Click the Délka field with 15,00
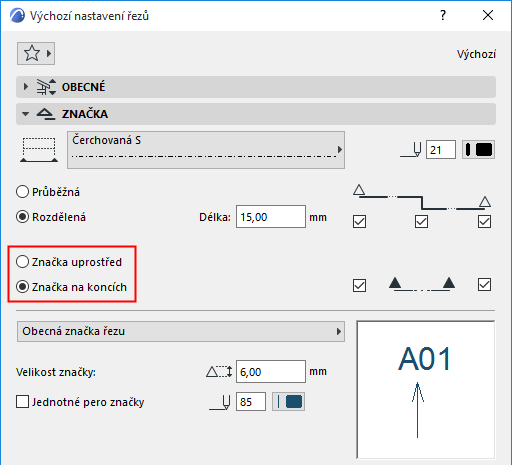This screenshot has width=512, height=465. pos(271,217)
